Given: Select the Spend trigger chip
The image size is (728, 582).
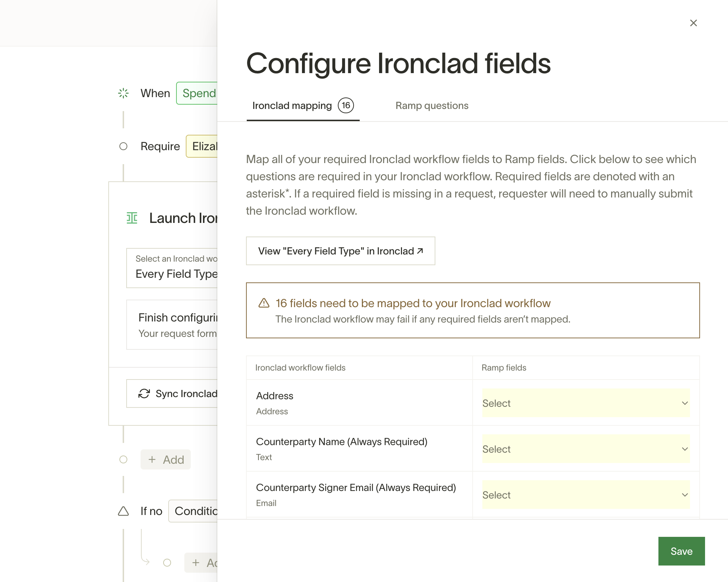Looking at the screenshot, I should [197, 93].
